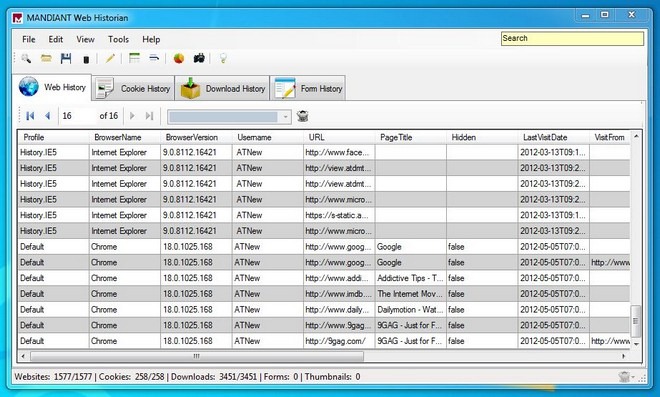Click horizontal scrollbar left arrow
Image resolution: width=660 pixels, height=397 pixels.
click(23, 356)
